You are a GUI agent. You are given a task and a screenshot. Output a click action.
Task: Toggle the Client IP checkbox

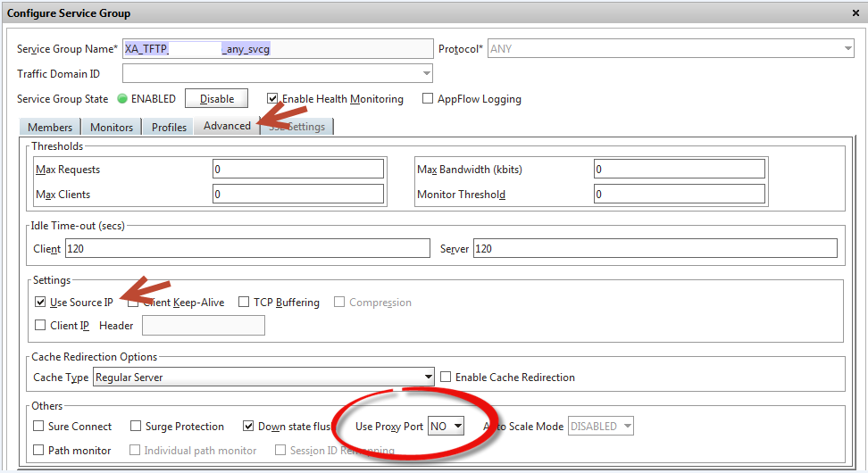pos(40,326)
